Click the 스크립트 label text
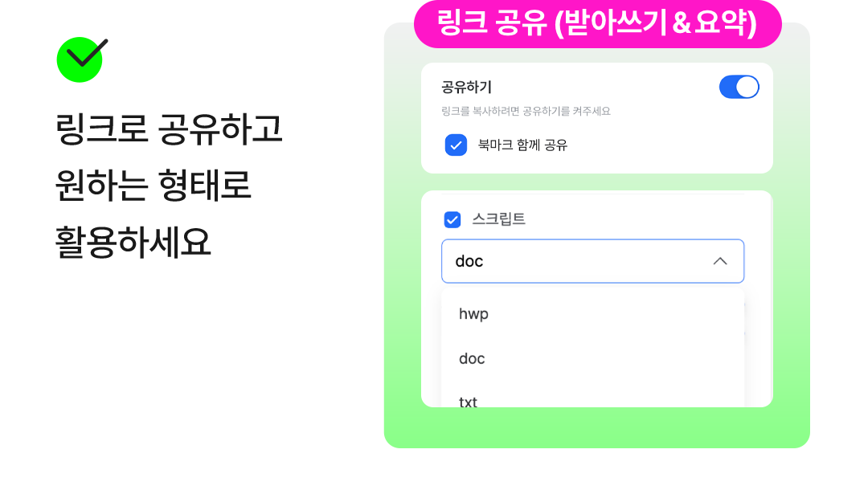Screen dimensions: 868x482 point(498,219)
